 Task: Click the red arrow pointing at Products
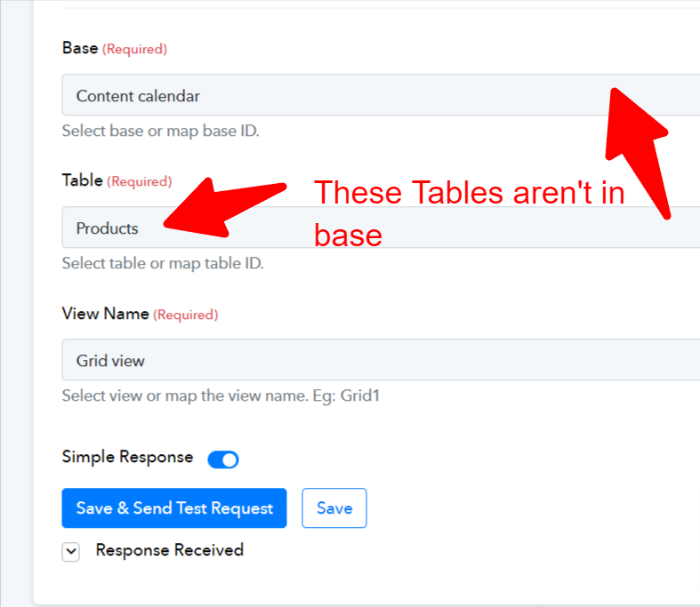pos(224,207)
